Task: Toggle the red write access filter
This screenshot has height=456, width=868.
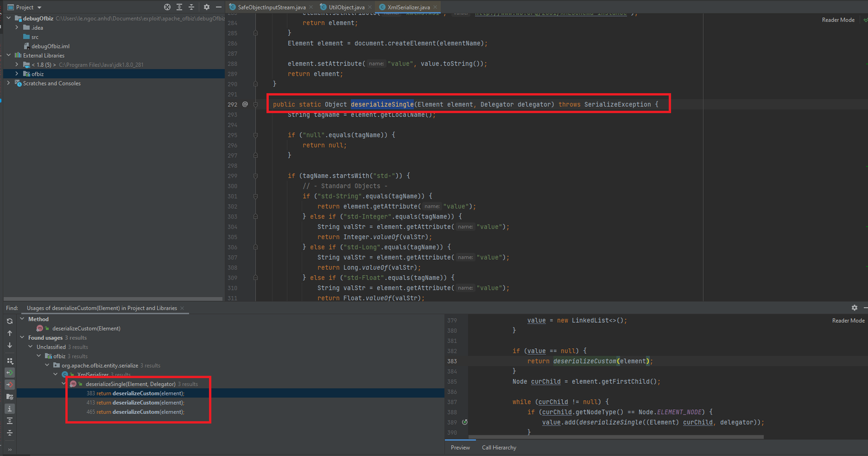Action: click(9, 384)
